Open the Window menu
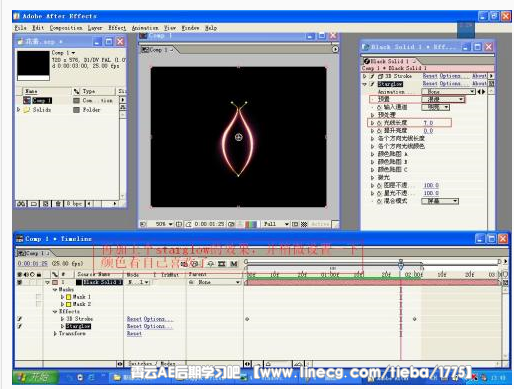 (x=190, y=28)
